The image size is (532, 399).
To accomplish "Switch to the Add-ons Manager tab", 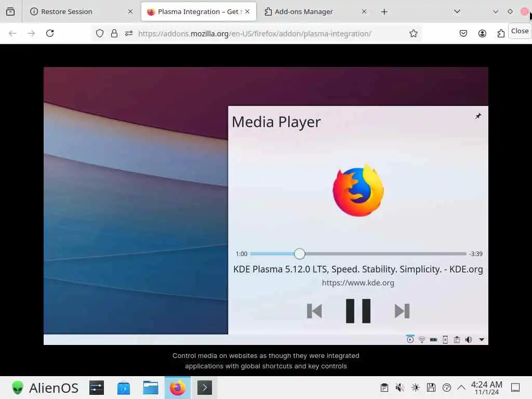I will point(315,11).
